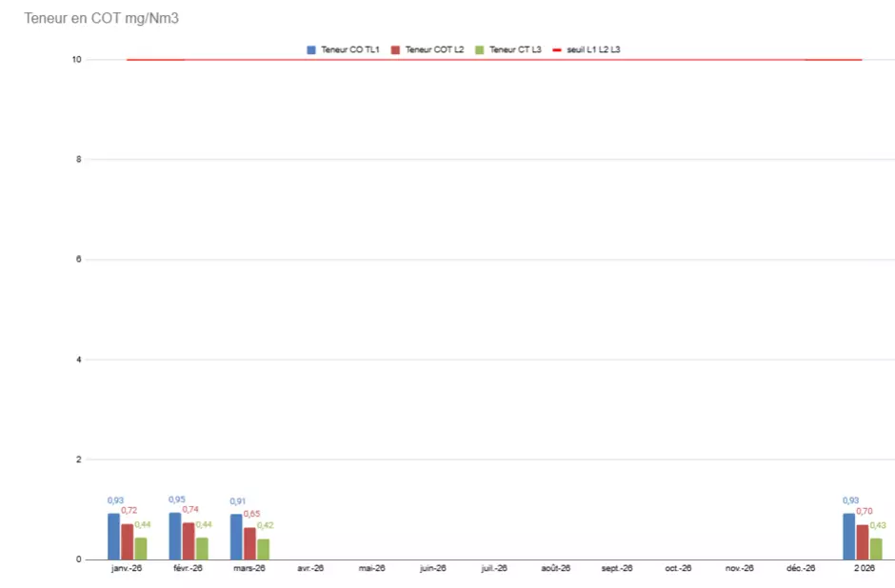Image resolution: width=895 pixels, height=588 pixels.
Task: Select the seuil L1 L2 L3 legend entry
Action: coord(593,49)
